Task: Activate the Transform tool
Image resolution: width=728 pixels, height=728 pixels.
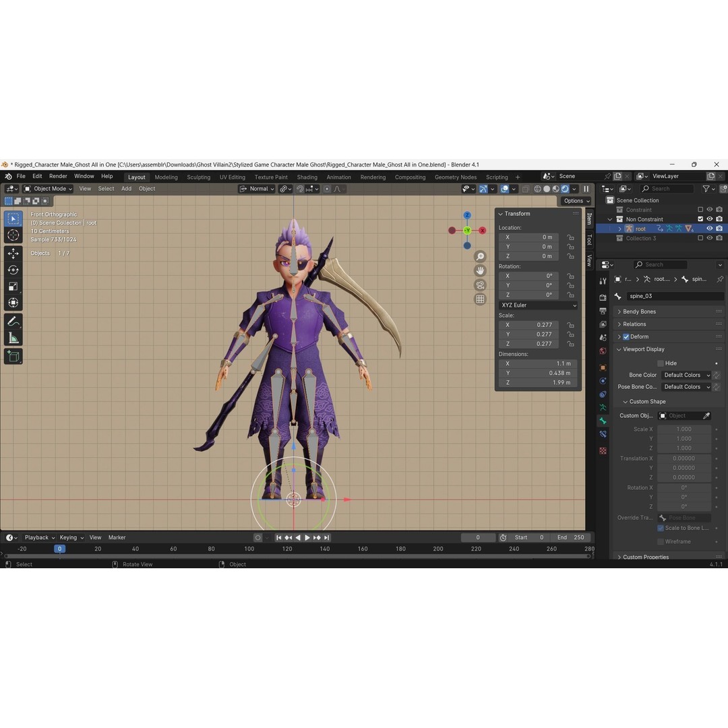Action: (x=13, y=303)
